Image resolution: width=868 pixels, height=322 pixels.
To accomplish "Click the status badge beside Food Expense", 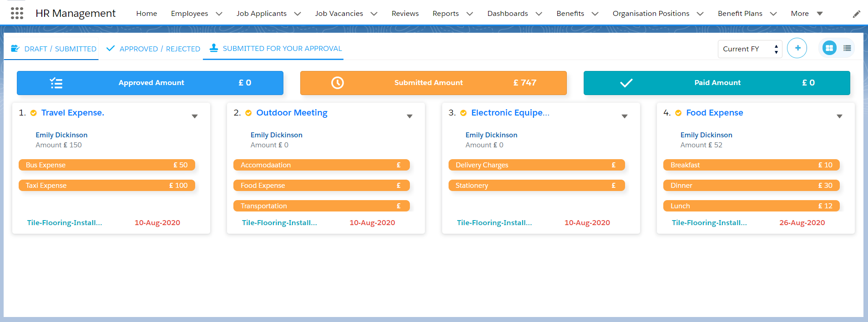I will pos(678,113).
